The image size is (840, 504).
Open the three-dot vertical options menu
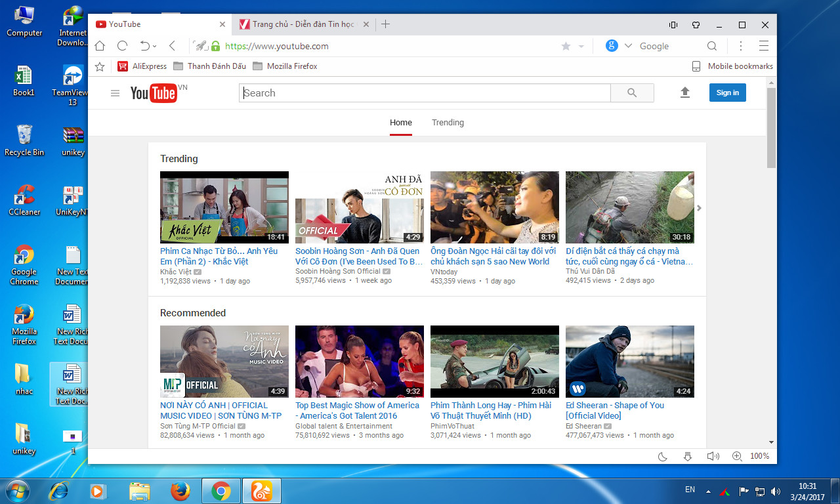coord(741,46)
